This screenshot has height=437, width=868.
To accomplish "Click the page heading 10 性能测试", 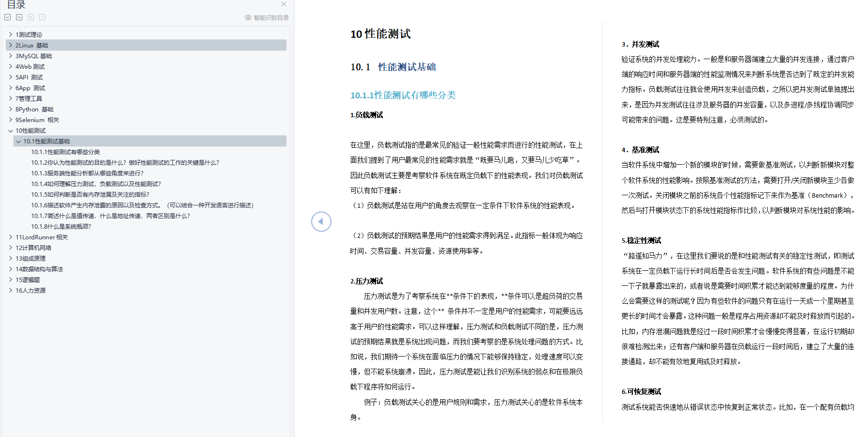I will pyautogui.click(x=380, y=34).
